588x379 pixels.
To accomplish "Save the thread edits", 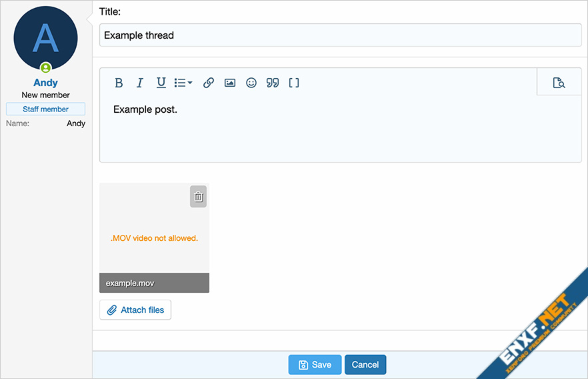I will click(315, 364).
